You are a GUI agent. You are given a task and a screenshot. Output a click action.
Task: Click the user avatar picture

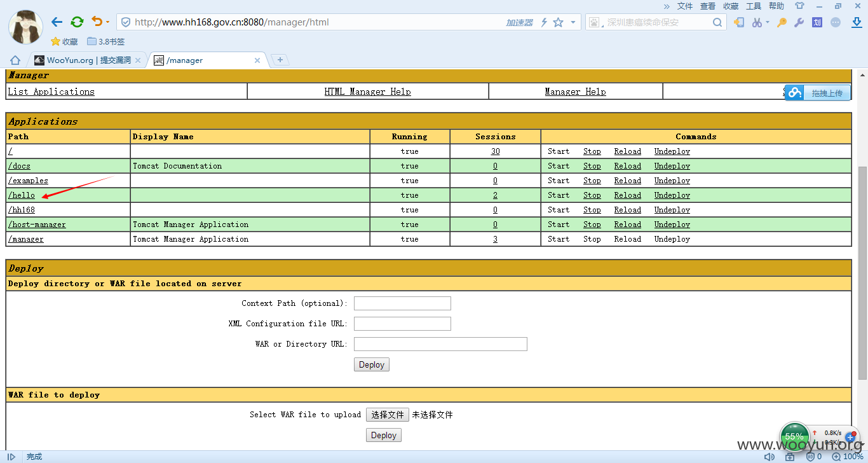pos(25,27)
